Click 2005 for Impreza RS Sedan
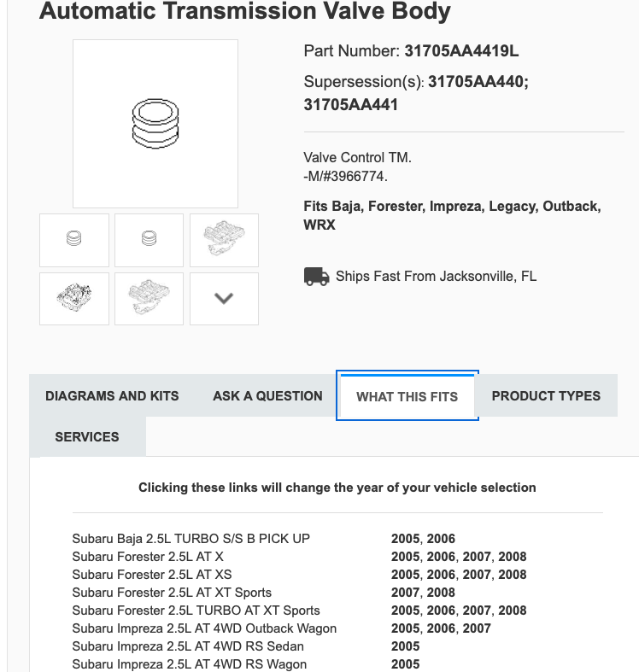Screen dimensions: 639x672 405,646
